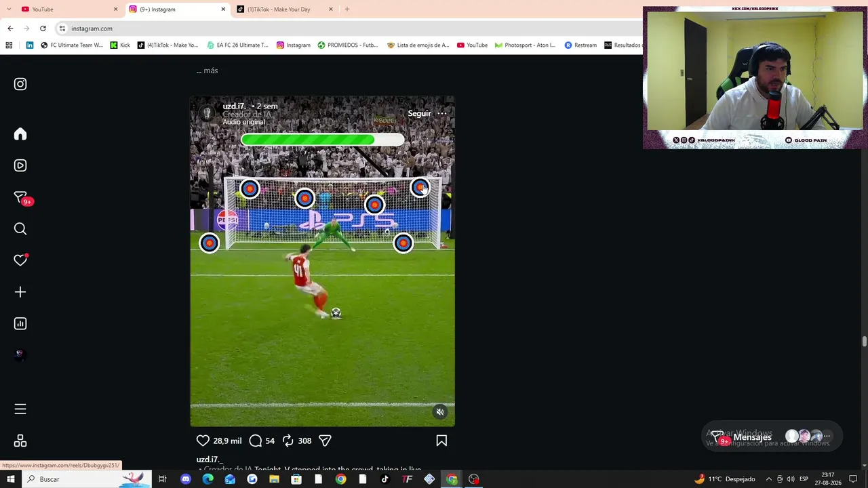Expand caption with the 'más' link
Screen dimensions: 868x488
[x=210, y=70]
